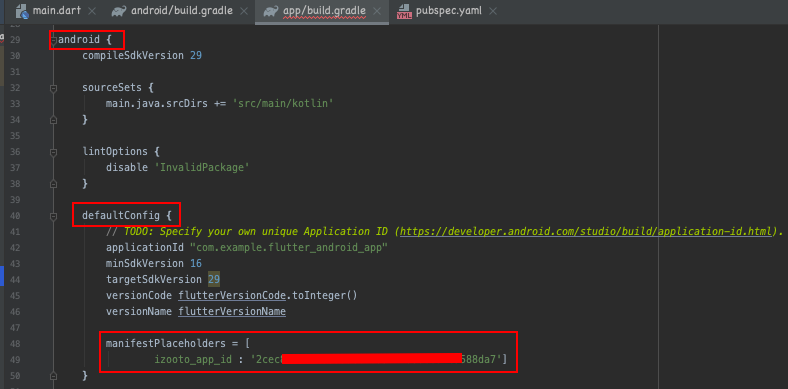Image resolution: width=788 pixels, height=389 pixels.
Task: Click the Gradle elephant icon on android/build.gradle tab
Action: point(118,11)
